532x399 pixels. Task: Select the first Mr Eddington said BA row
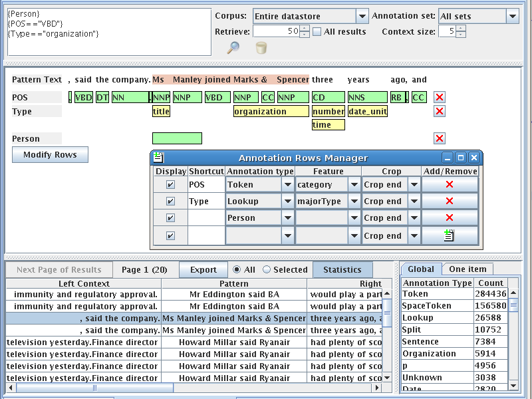[194, 295]
